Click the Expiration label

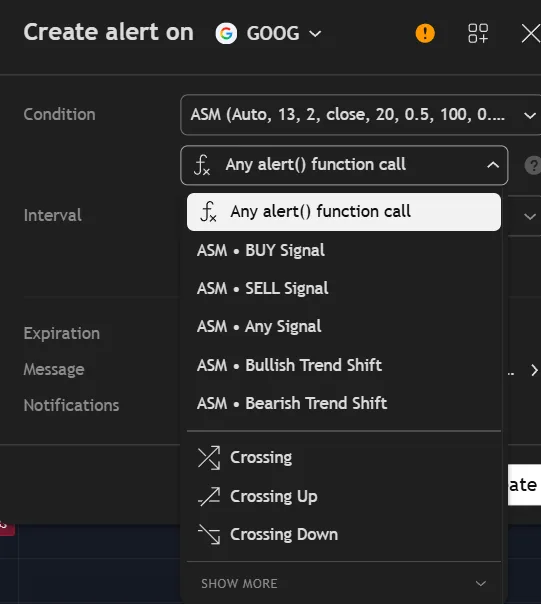click(x=62, y=334)
